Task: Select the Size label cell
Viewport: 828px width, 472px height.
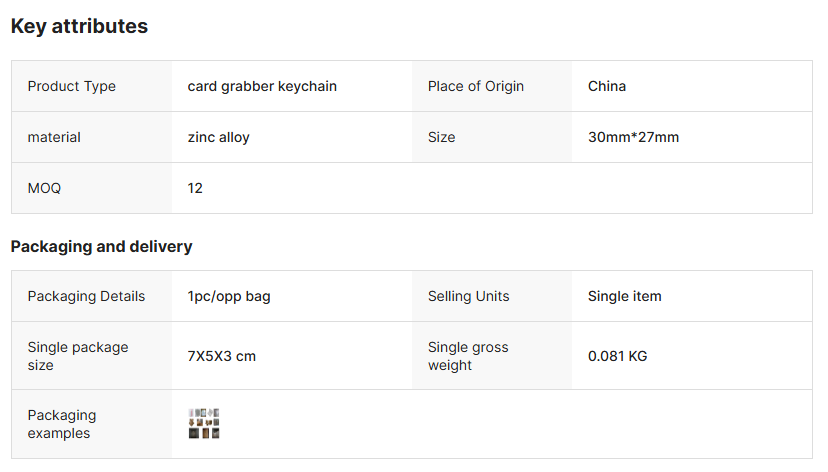Action: (441, 137)
